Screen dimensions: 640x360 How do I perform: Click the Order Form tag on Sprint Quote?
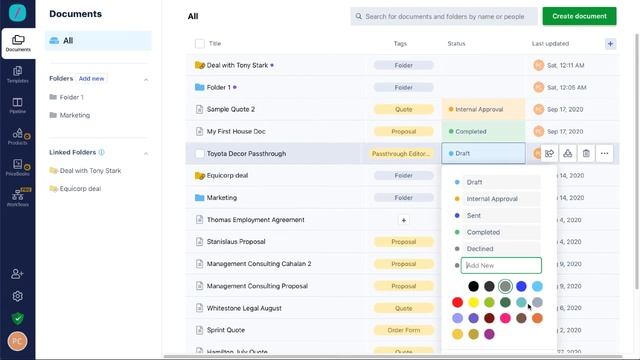(x=403, y=330)
